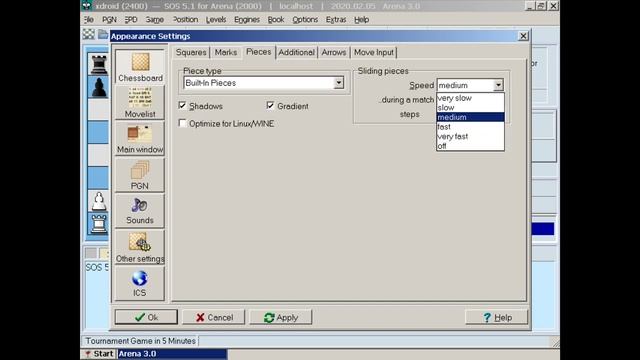Click the dialog's Help button
Screen dimensions: 640x360
(496, 317)
